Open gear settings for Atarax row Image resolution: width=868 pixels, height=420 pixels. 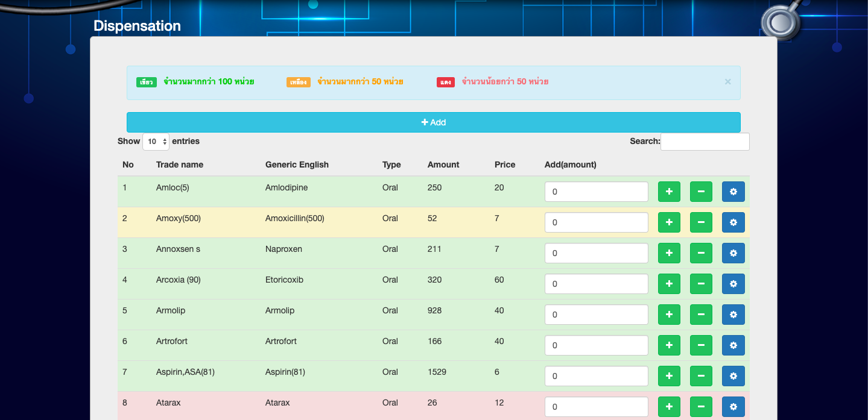click(x=733, y=407)
